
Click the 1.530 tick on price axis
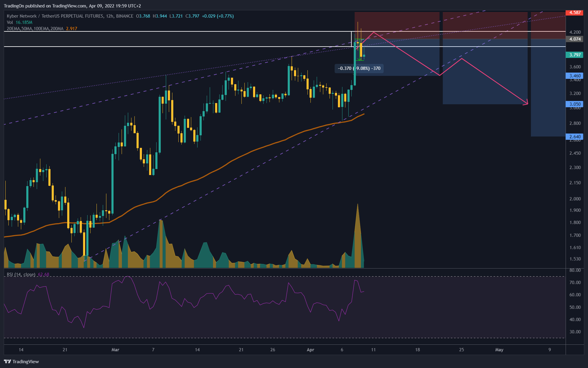coord(575,259)
